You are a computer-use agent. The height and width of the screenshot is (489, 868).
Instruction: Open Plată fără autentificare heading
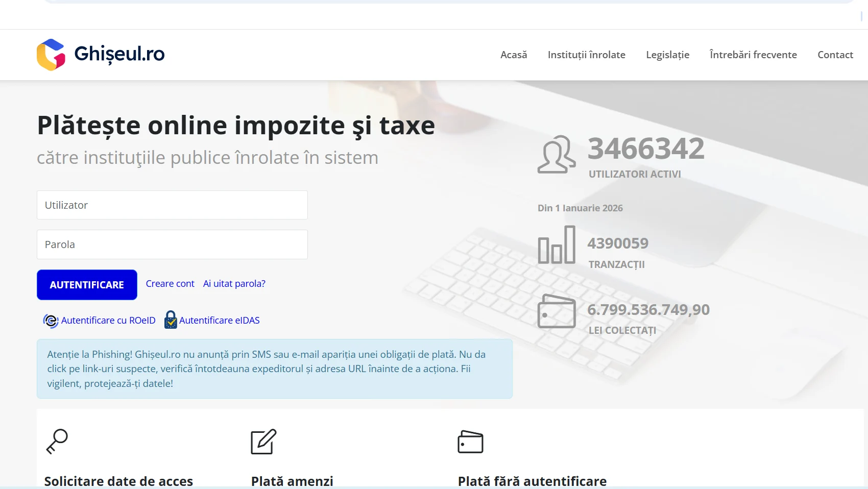coord(532,481)
